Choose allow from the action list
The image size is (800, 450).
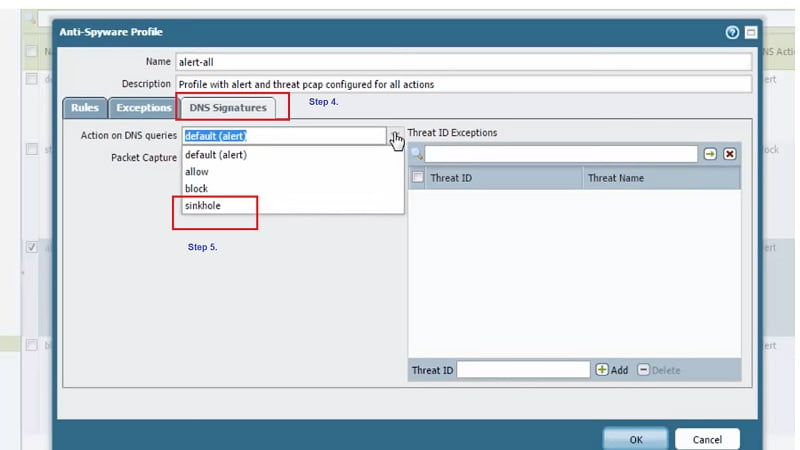pos(293,171)
